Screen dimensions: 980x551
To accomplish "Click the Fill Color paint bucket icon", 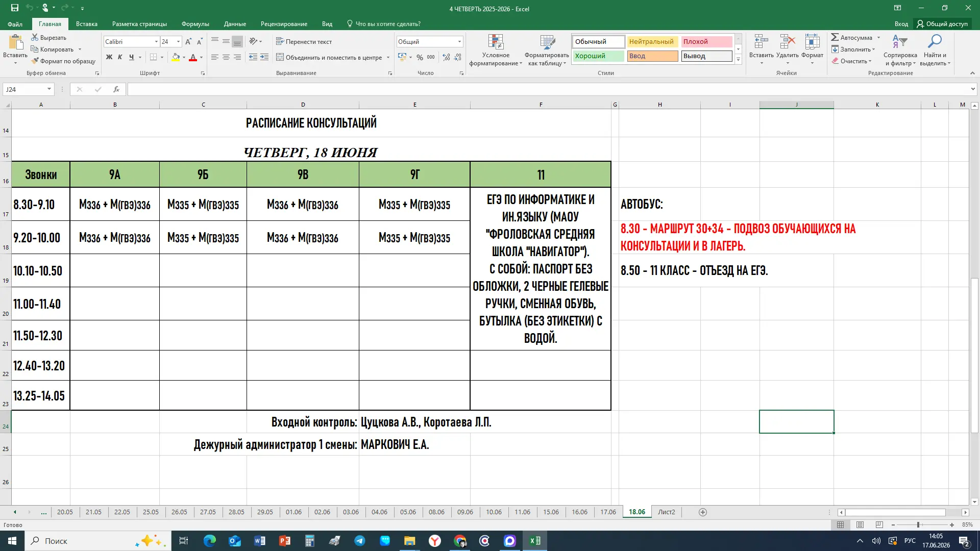I will 176,57.
